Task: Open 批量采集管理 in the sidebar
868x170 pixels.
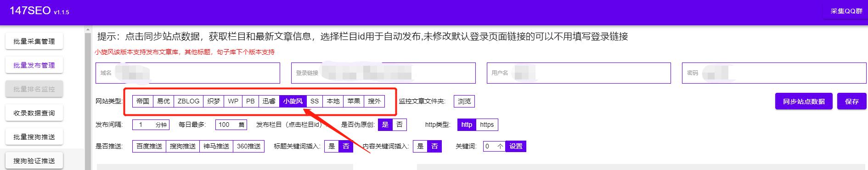Action: pos(34,41)
